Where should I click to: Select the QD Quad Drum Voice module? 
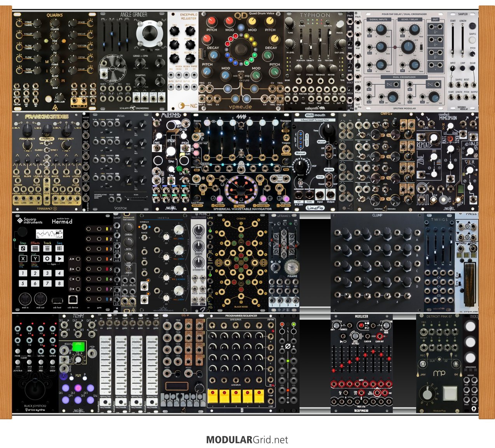coord(241,61)
